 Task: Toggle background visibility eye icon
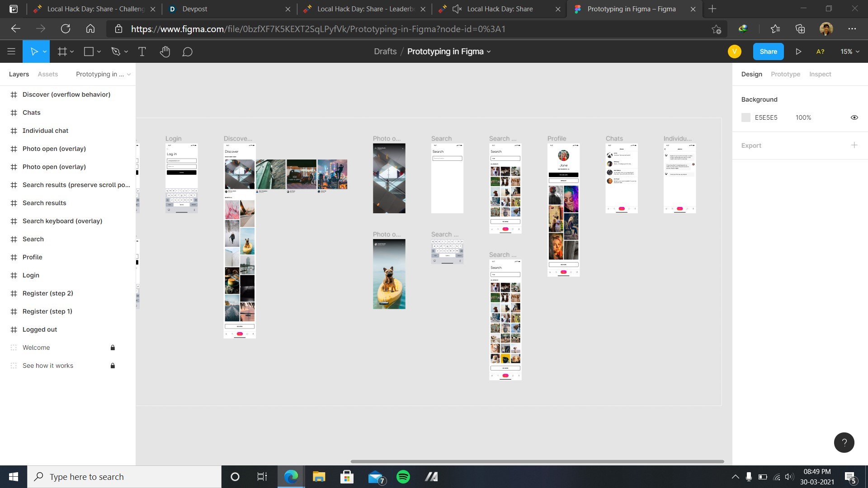(x=854, y=117)
